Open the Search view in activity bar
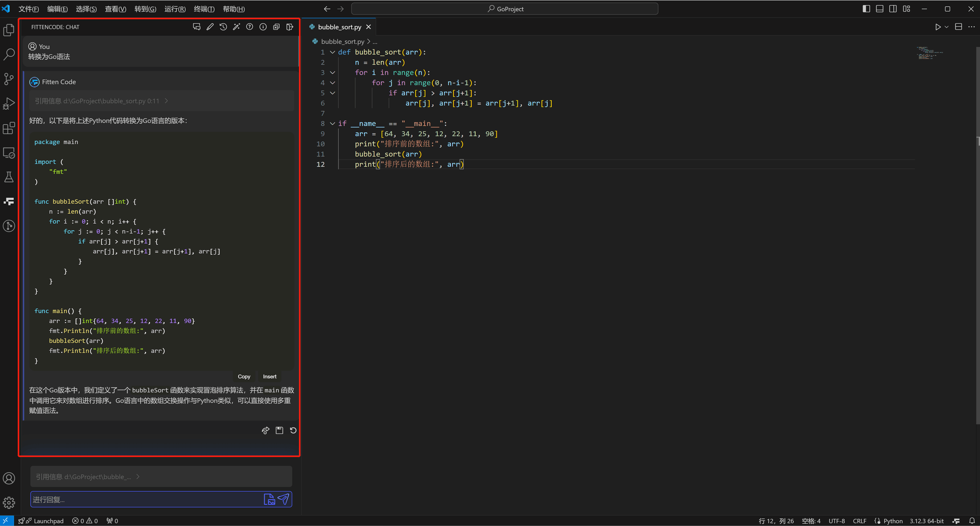The image size is (980, 526). [9, 54]
